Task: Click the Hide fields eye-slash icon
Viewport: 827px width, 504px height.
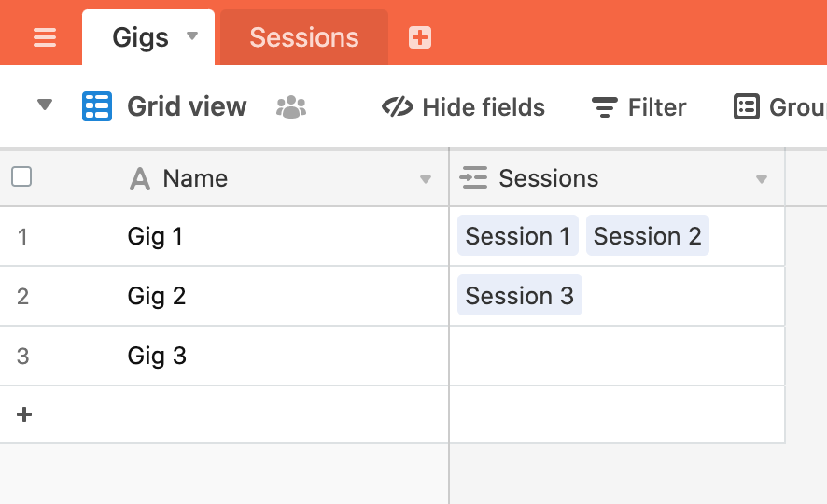Action: pos(397,107)
